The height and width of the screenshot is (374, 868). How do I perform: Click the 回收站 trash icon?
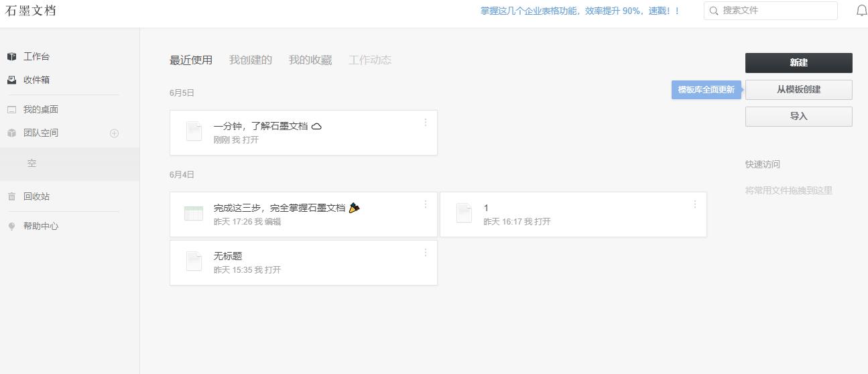[x=11, y=197]
